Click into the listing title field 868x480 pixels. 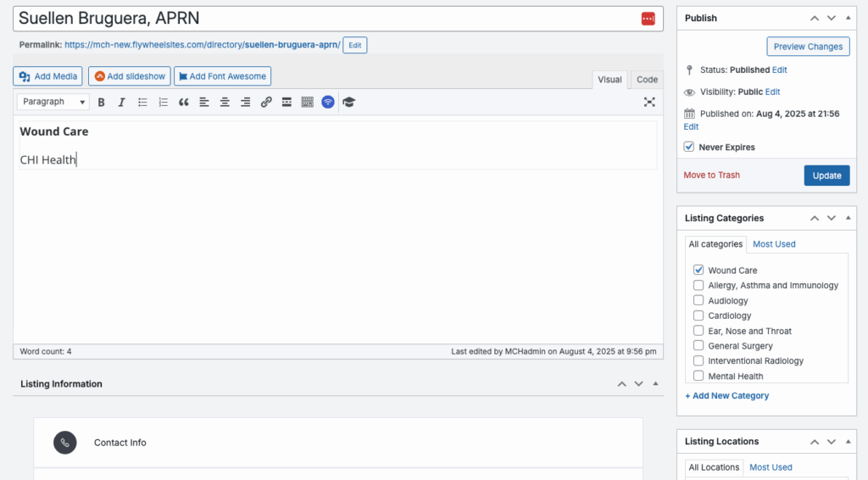click(x=322, y=19)
